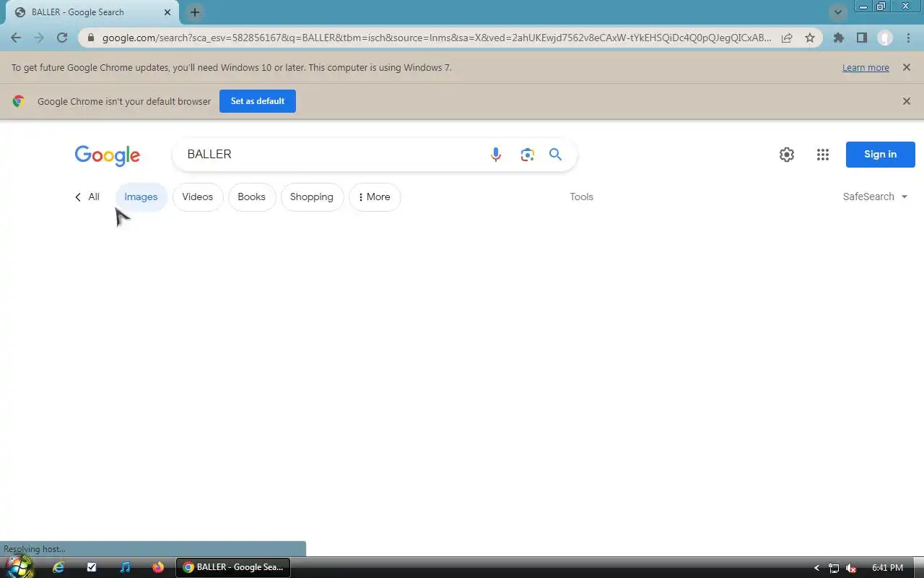Open the Learn more link
Image resolution: width=924 pixels, height=578 pixels.
coord(866,67)
